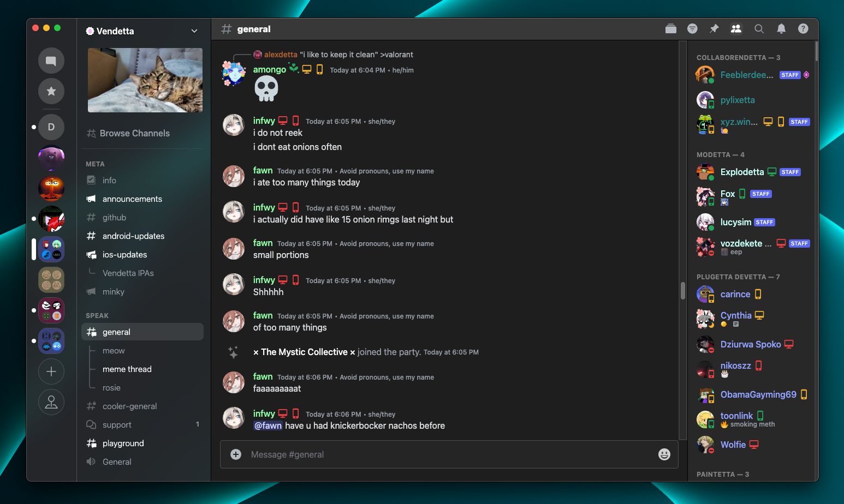
Task: Click the member list scrollbar
Action: pos(816,51)
